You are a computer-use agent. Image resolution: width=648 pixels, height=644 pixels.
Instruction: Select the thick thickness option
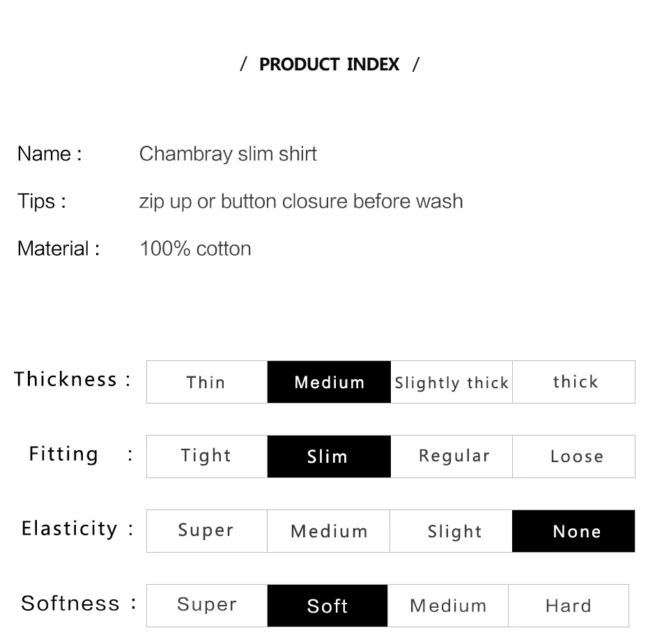573,382
